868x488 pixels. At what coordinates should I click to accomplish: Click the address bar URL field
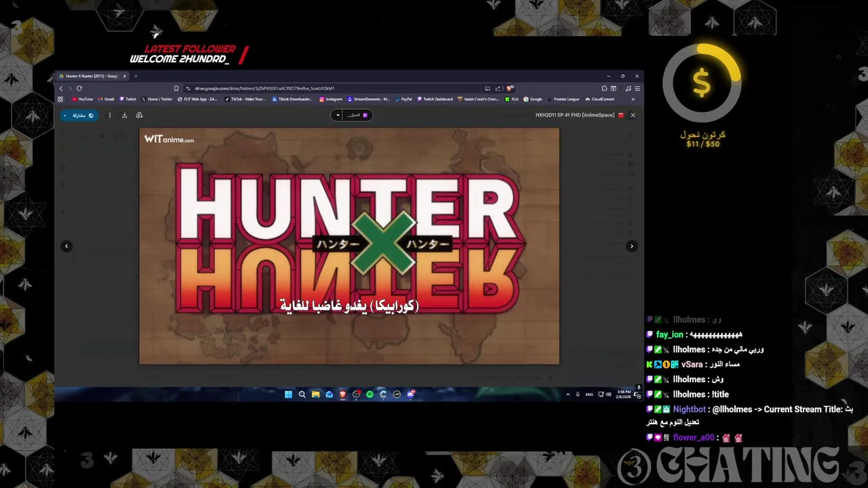tap(332, 88)
